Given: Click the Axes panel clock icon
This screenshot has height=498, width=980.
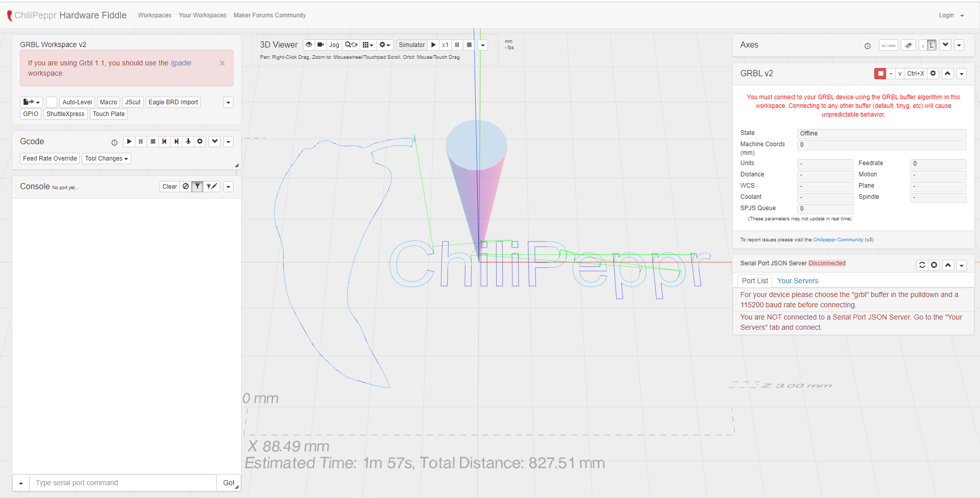Looking at the screenshot, I should (x=868, y=46).
